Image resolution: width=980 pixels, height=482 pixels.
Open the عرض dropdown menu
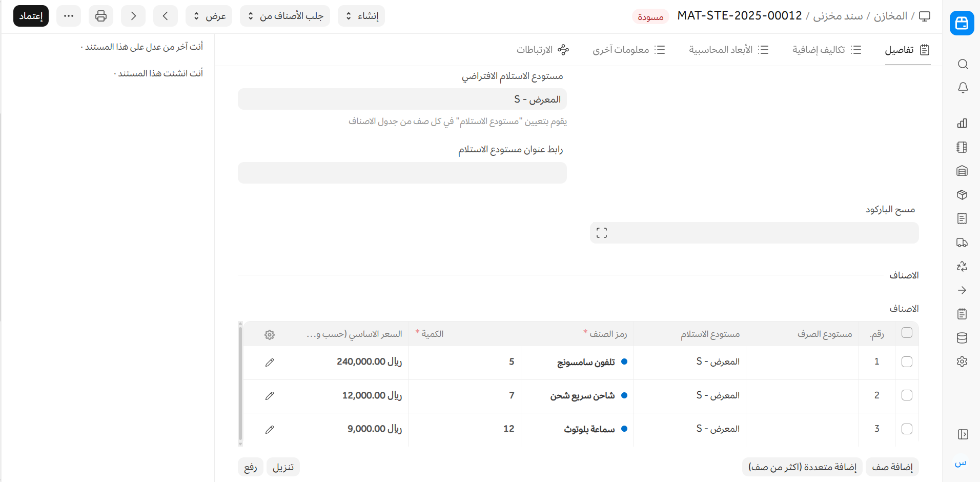click(x=209, y=16)
